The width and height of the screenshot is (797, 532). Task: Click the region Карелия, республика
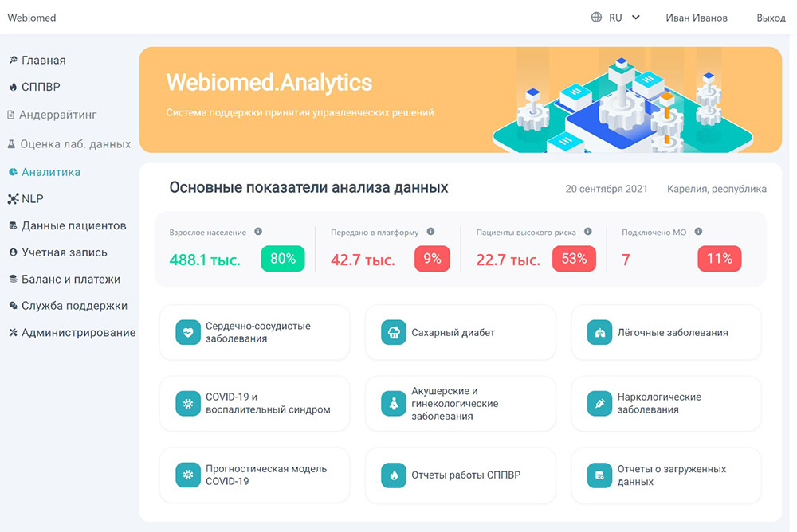click(717, 189)
